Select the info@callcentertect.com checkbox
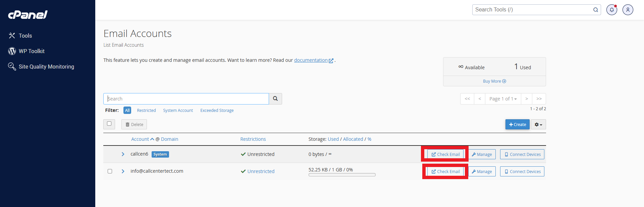The height and width of the screenshot is (207, 644). click(110, 171)
